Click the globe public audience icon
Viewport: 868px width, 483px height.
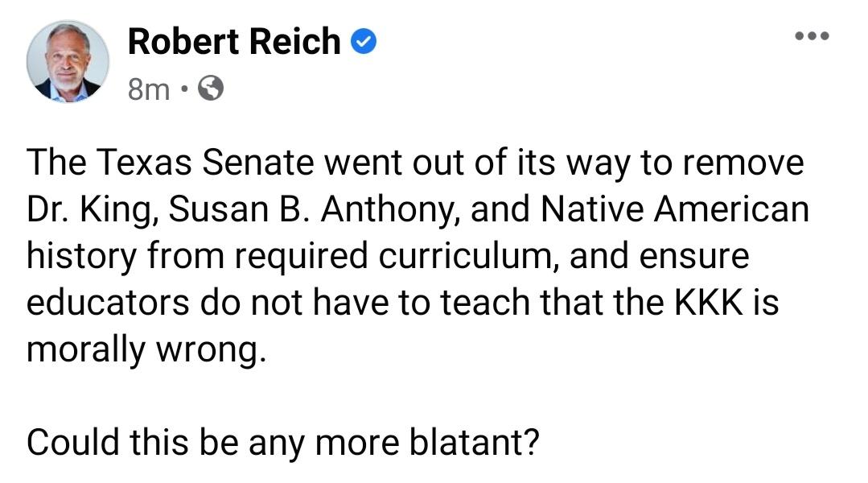[x=211, y=89]
